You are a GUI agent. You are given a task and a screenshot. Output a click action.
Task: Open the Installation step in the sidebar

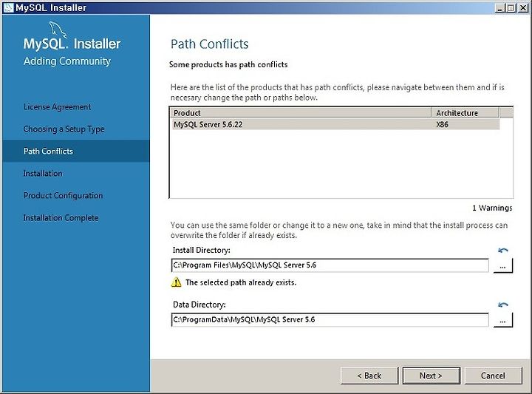(43, 174)
